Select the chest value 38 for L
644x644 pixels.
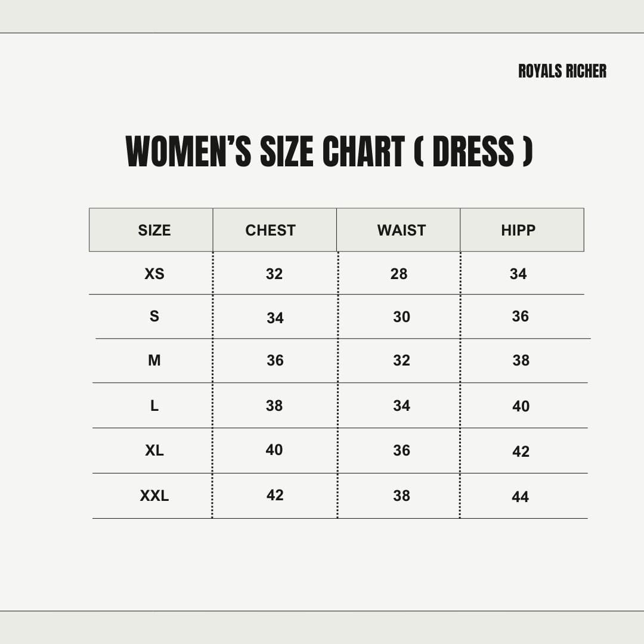point(274,405)
